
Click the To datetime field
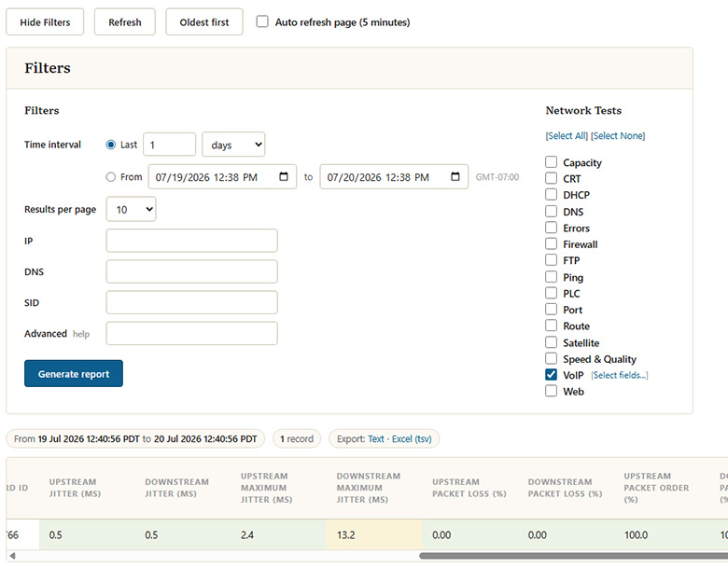click(394, 177)
